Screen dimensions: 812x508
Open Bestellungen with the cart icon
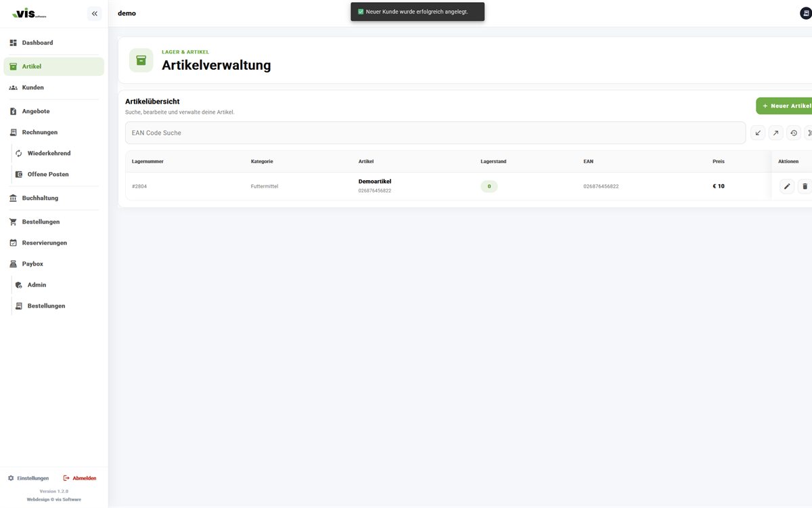click(x=54, y=221)
